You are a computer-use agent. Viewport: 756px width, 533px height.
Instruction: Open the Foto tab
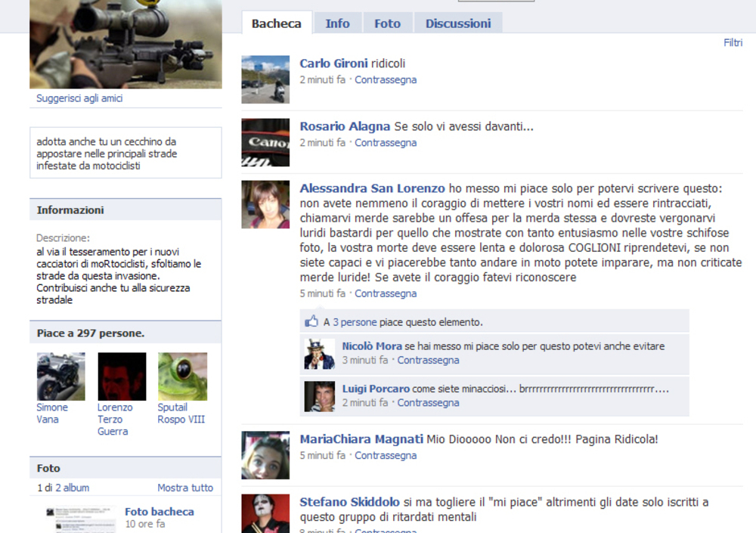click(x=387, y=23)
